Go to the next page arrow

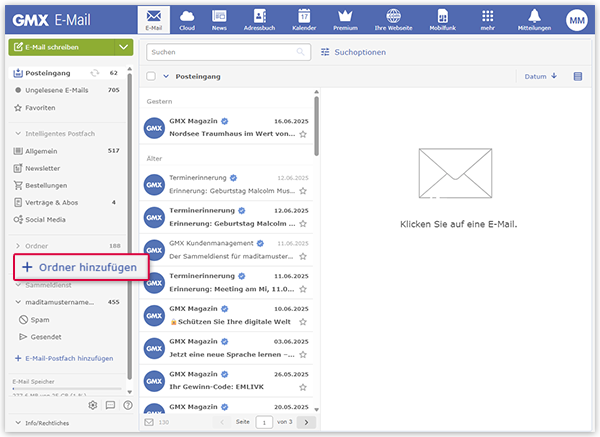tap(306, 422)
